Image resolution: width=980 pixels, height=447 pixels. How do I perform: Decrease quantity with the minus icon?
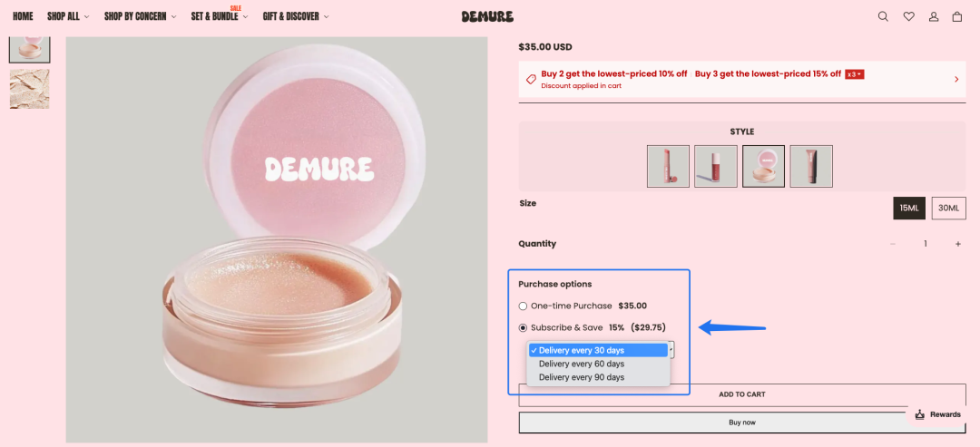pyautogui.click(x=893, y=244)
